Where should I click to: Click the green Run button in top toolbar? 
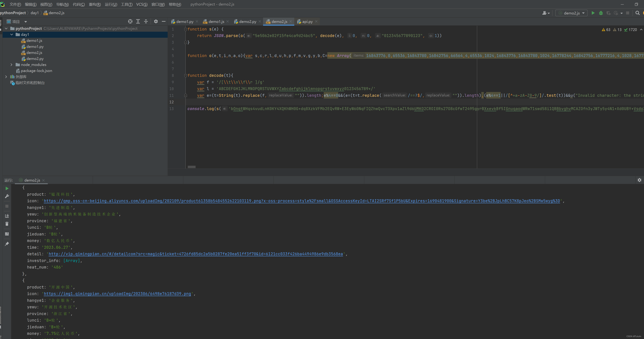pos(593,13)
